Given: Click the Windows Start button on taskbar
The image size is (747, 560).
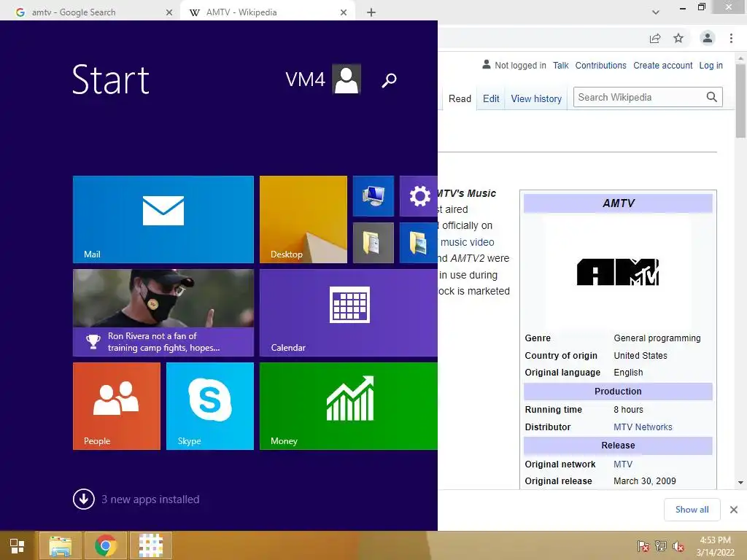Looking at the screenshot, I should click(18, 545).
